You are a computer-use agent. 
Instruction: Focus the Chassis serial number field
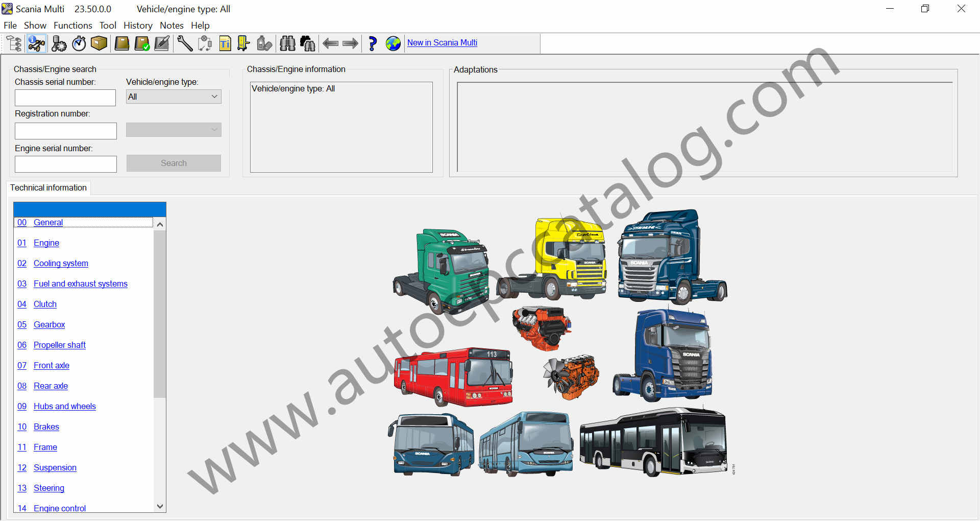(x=65, y=98)
